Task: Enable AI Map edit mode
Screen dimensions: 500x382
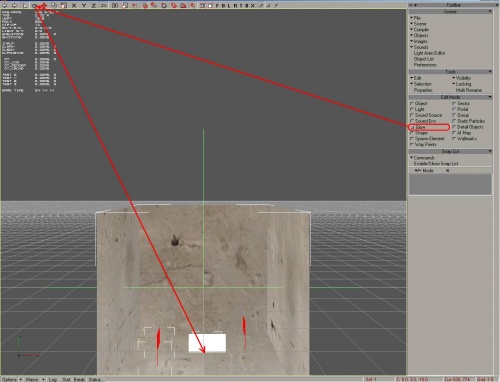Action: click(x=462, y=133)
